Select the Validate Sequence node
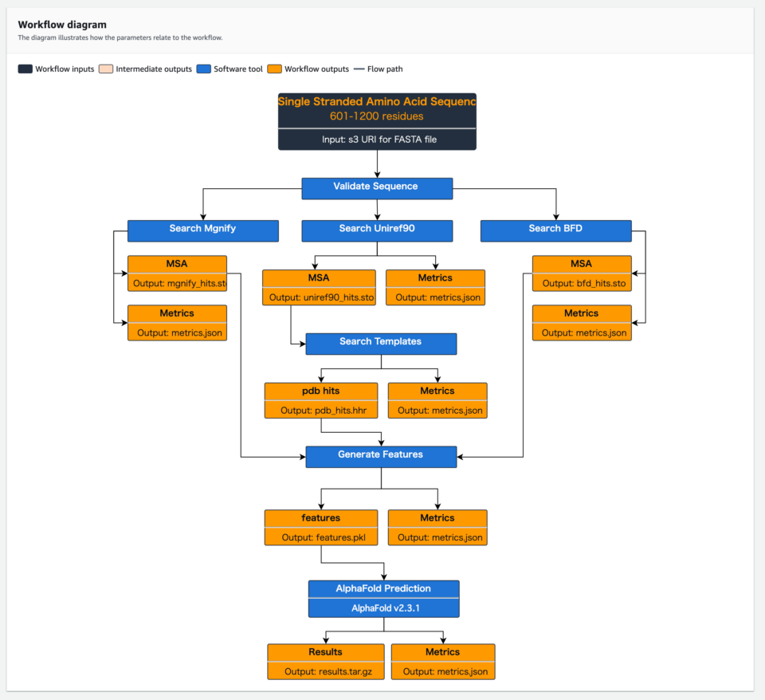Screen dimensions: 765x700 coord(376,188)
